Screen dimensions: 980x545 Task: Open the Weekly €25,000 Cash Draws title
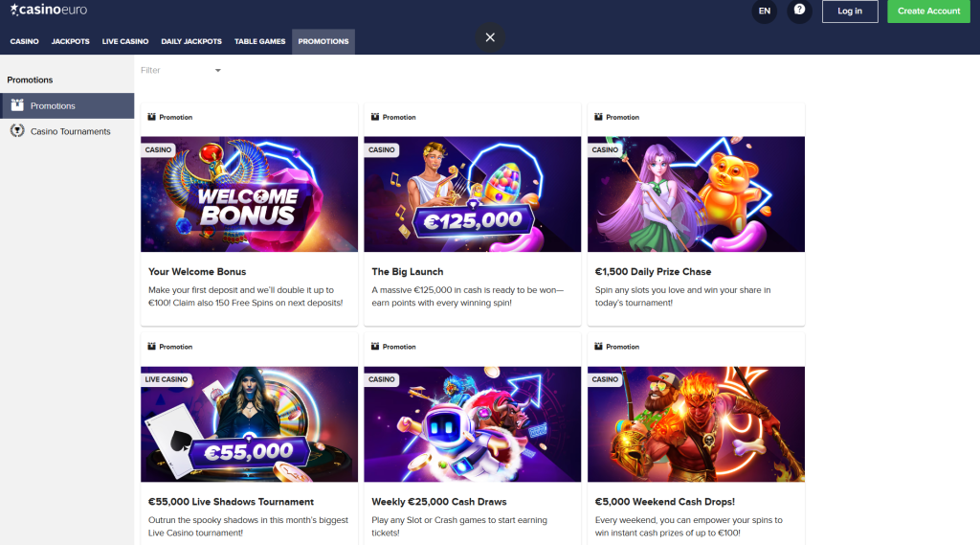click(x=438, y=502)
